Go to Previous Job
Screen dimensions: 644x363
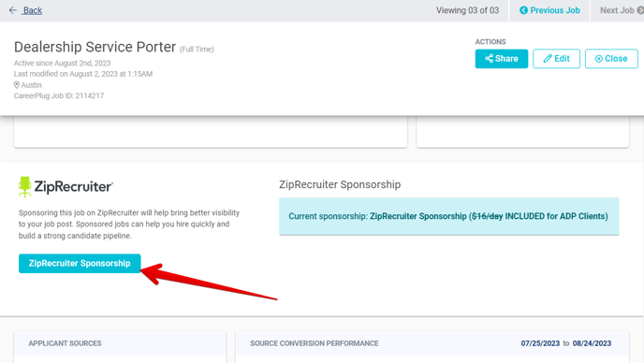pos(549,10)
